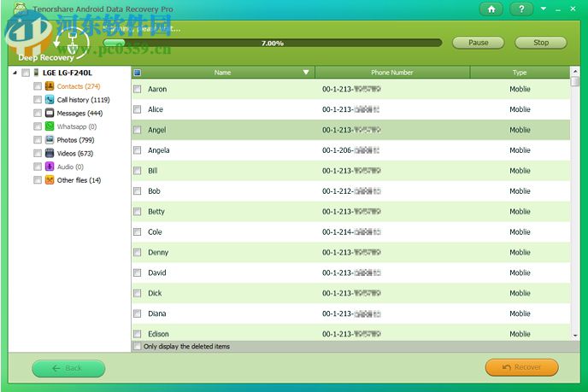Viewport: 588px width, 392px height.
Task: Check the Messages (444) checkbox
Action: click(x=38, y=113)
